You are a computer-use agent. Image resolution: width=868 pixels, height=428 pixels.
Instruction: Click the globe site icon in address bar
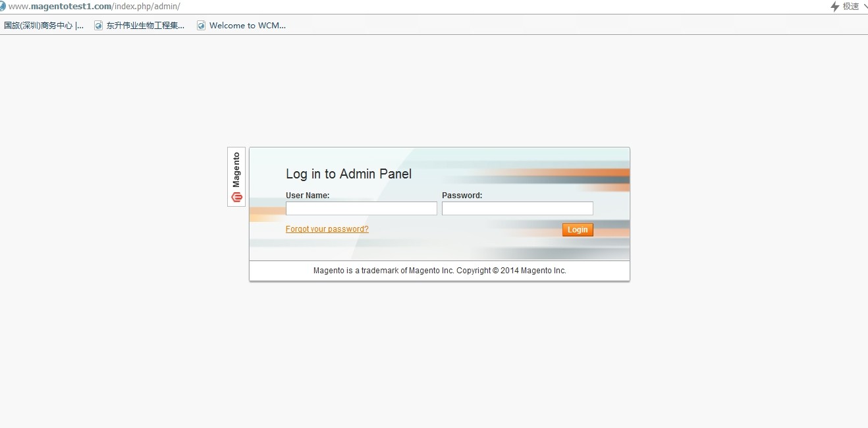(x=3, y=6)
